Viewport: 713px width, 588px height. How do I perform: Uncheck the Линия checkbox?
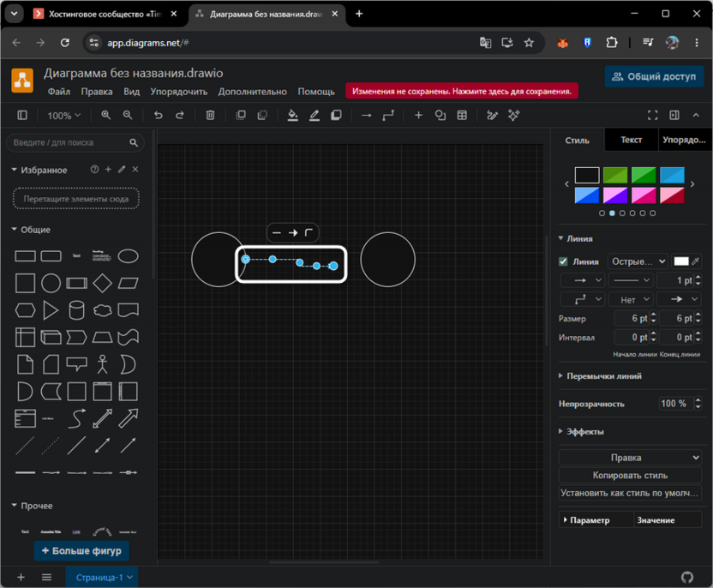click(563, 261)
